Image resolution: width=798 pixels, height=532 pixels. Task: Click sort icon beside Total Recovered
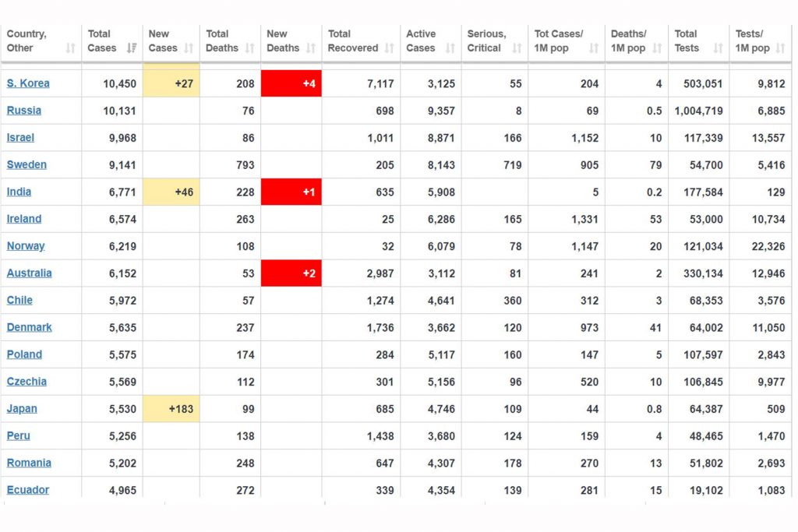[389, 48]
